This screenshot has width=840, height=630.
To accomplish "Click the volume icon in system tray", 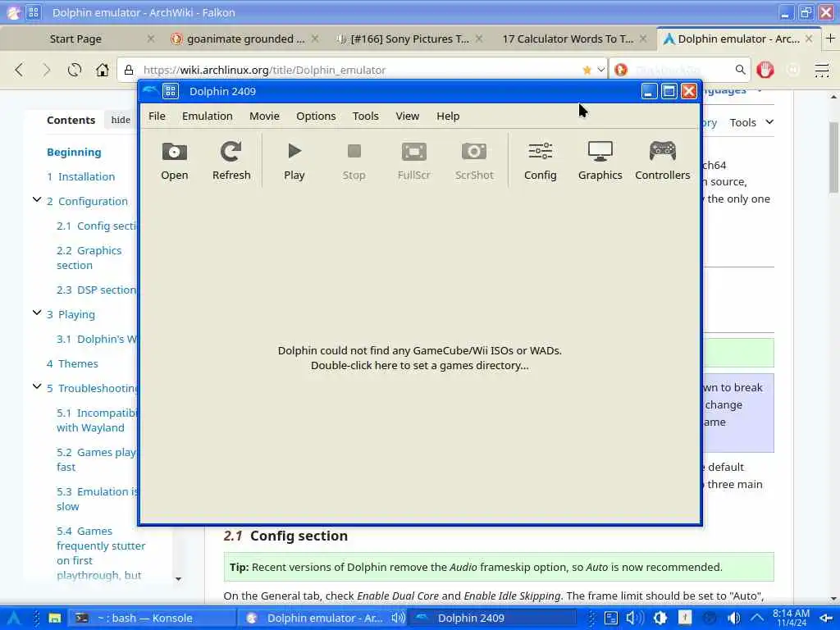I will (x=734, y=618).
